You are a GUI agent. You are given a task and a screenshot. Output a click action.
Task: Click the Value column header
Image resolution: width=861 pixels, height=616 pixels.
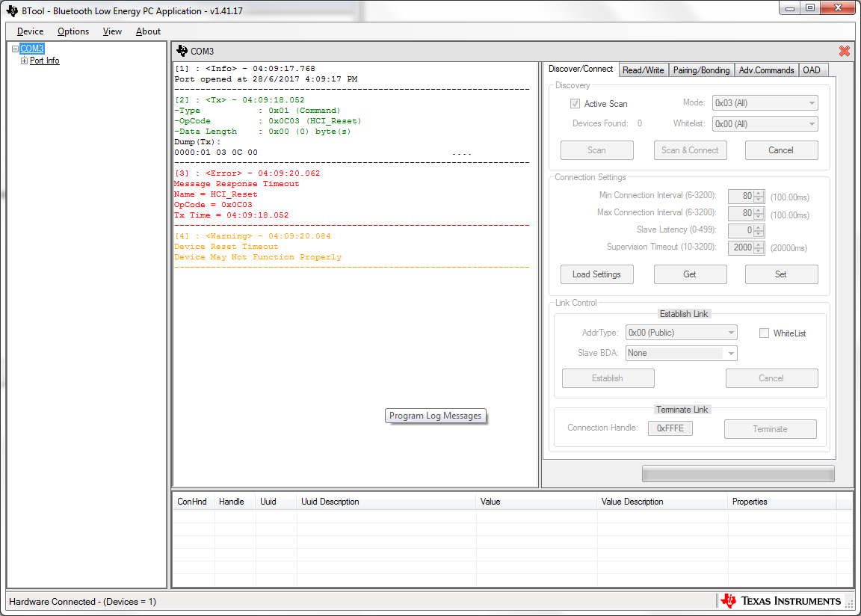[x=536, y=502]
